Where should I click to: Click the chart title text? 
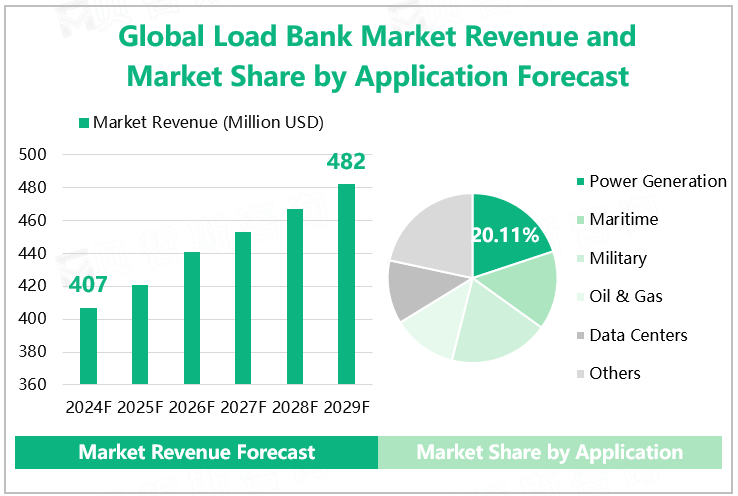(378, 56)
